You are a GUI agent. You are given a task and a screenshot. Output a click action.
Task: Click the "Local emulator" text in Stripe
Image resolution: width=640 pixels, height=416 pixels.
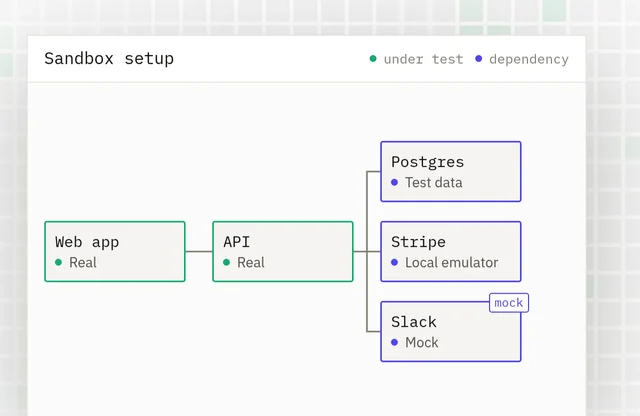click(451, 263)
